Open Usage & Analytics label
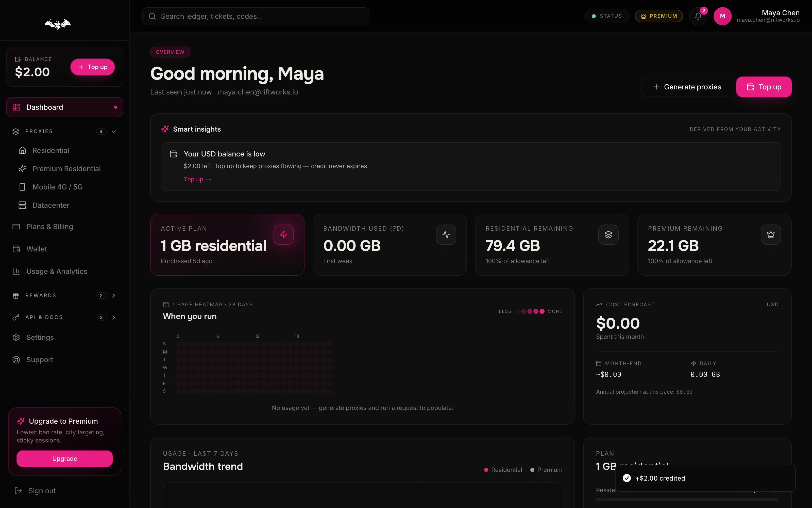The image size is (812, 508). (x=57, y=271)
